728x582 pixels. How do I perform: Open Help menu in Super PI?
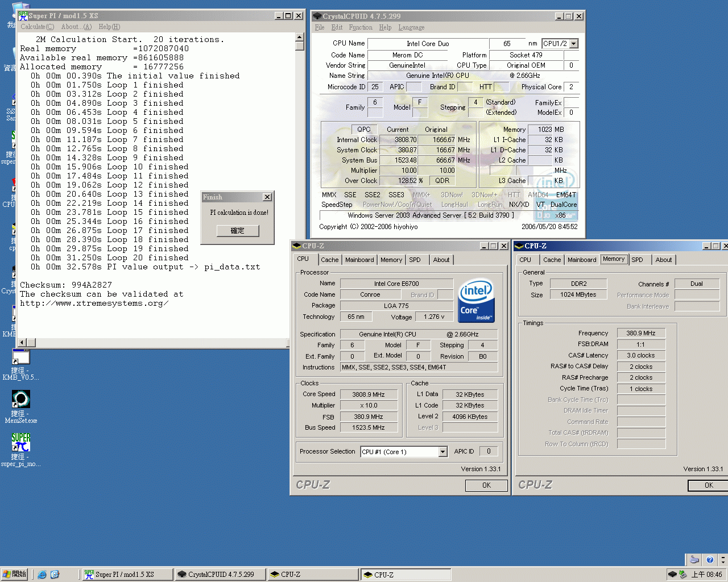[x=109, y=27]
